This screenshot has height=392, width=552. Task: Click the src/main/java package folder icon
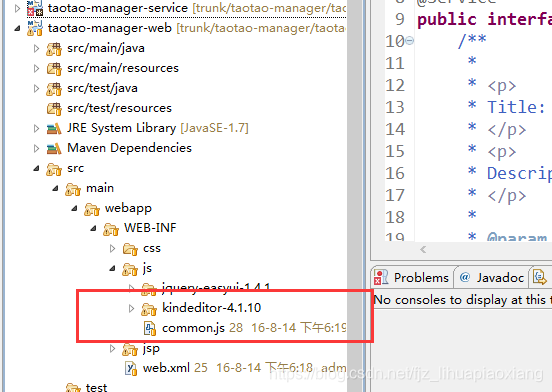(x=54, y=49)
